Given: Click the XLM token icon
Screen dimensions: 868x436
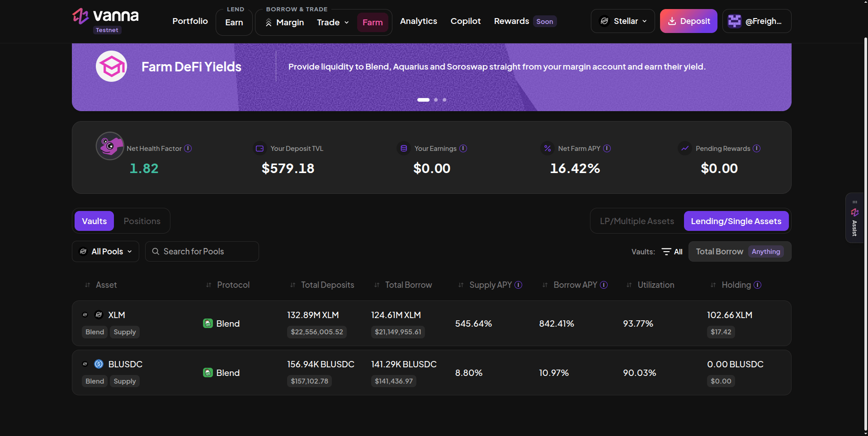Looking at the screenshot, I should tap(99, 315).
